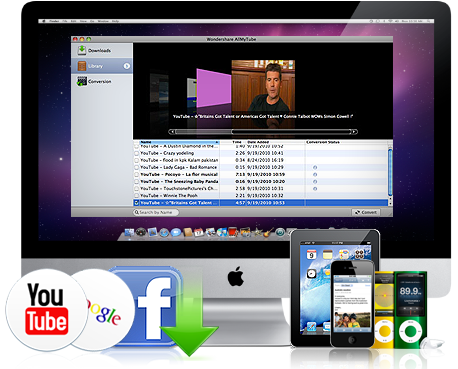Open the Conversion section in sidebar
458x369 pixels.
(x=102, y=81)
